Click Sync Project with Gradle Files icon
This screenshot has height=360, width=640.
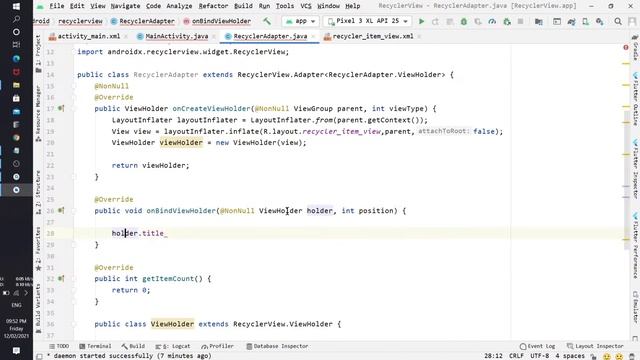pyautogui.click(x=571, y=21)
